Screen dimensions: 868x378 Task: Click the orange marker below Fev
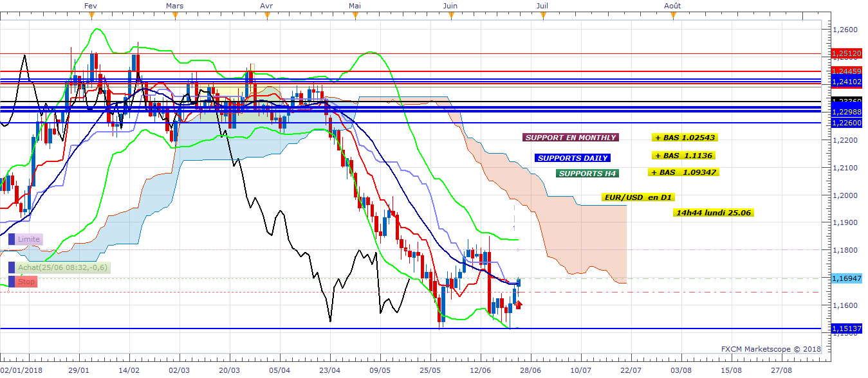coord(88,16)
